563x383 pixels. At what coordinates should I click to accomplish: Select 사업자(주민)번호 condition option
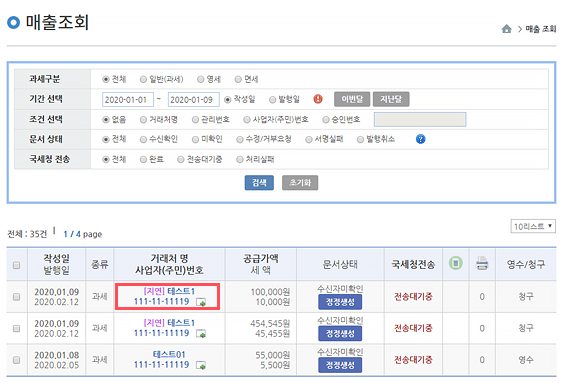click(x=247, y=120)
